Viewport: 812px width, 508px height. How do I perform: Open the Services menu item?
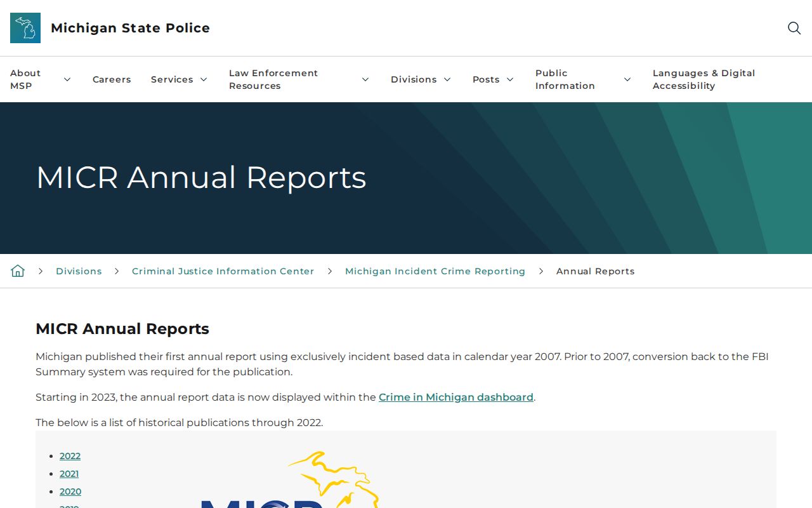172,79
